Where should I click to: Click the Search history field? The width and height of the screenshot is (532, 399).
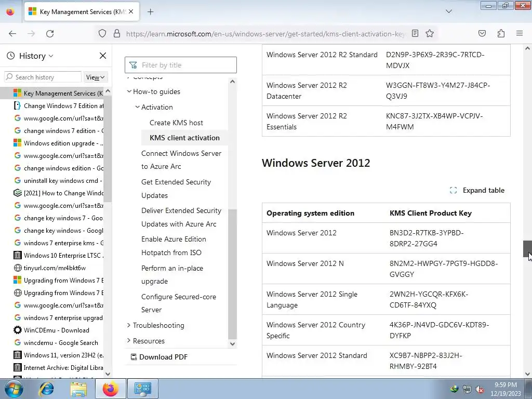point(43,77)
